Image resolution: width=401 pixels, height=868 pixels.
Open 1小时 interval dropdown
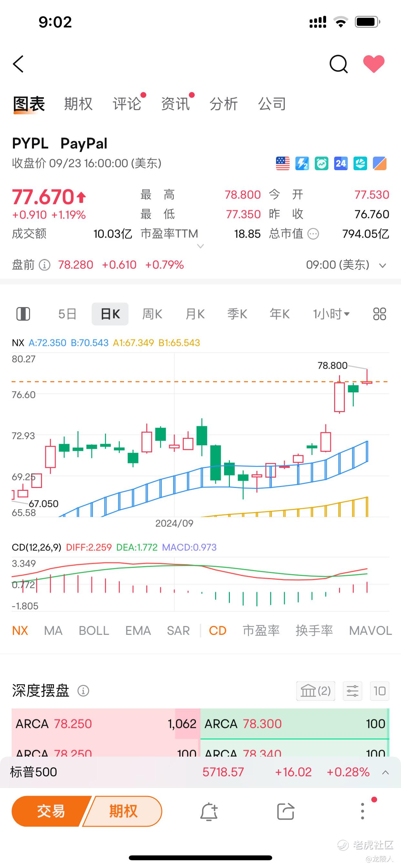click(331, 314)
